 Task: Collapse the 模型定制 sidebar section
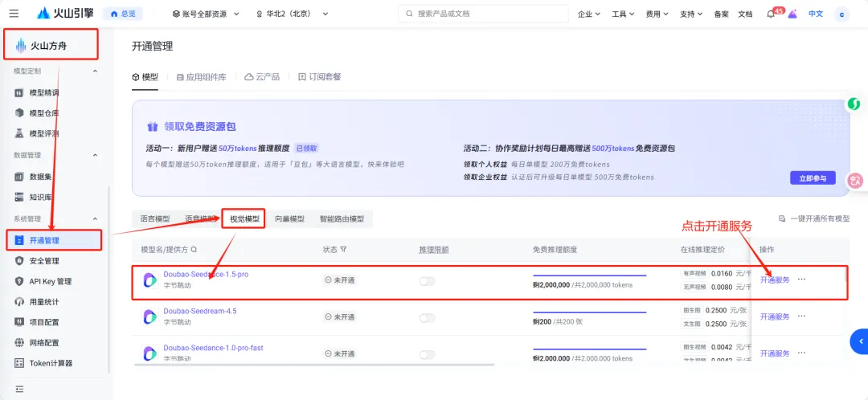(95, 71)
